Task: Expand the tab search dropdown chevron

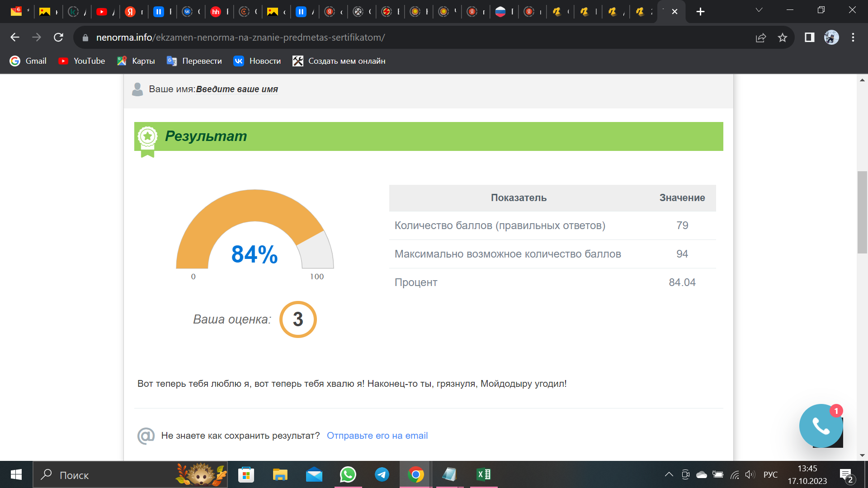Action: [x=759, y=10]
